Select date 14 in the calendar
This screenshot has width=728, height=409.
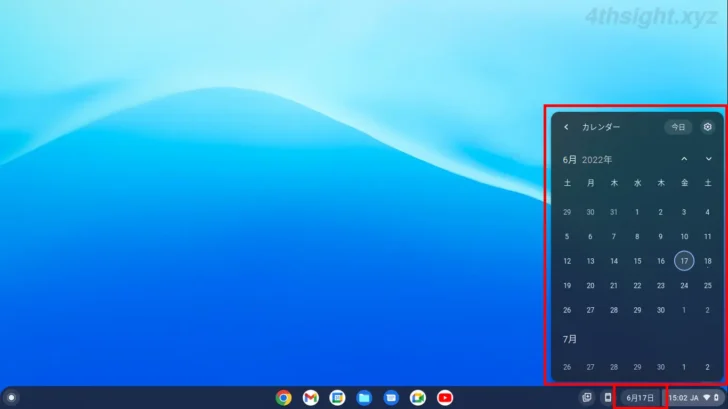pyautogui.click(x=614, y=261)
